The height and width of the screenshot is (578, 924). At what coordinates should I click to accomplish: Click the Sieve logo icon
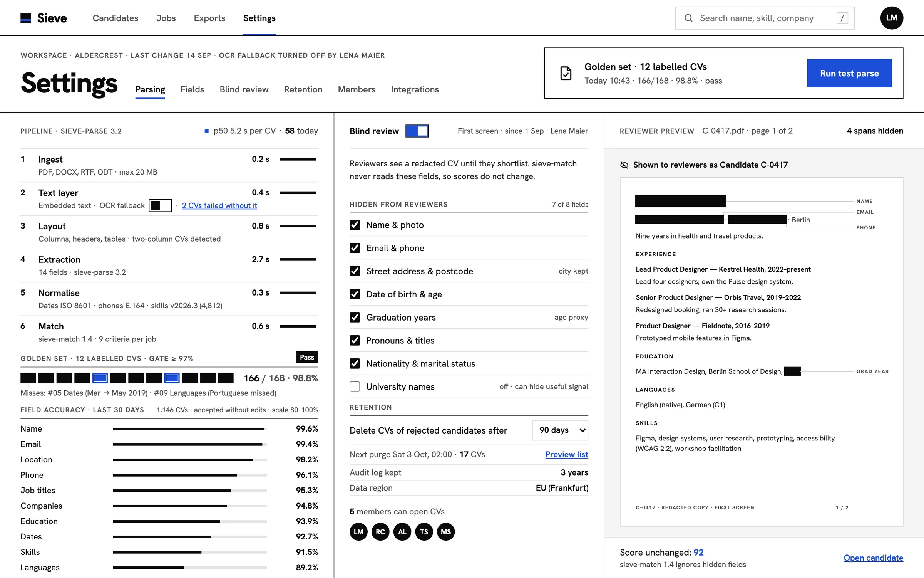tap(25, 18)
